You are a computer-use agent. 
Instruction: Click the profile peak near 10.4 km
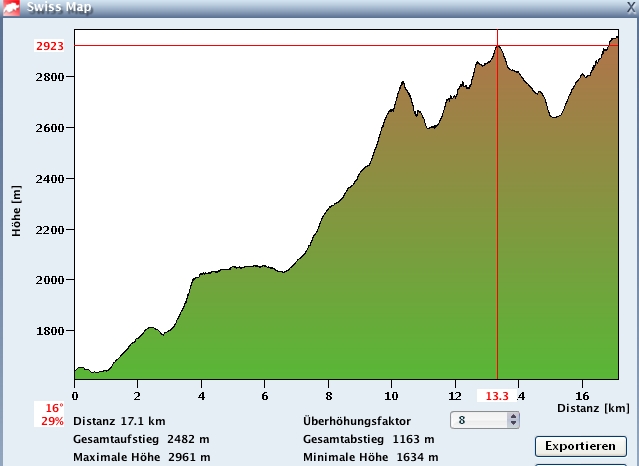pyautogui.click(x=404, y=84)
